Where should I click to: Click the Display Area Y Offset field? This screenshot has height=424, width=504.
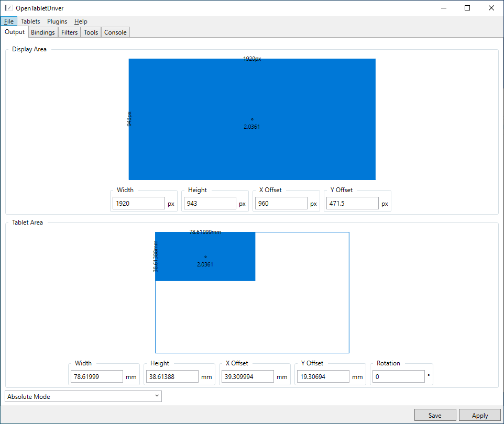tap(353, 203)
